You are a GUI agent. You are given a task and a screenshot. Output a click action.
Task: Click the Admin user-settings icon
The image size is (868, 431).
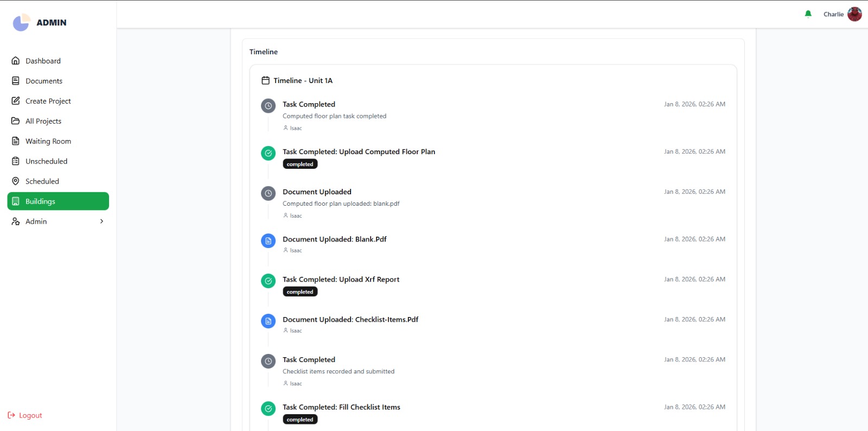pyautogui.click(x=16, y=221)
